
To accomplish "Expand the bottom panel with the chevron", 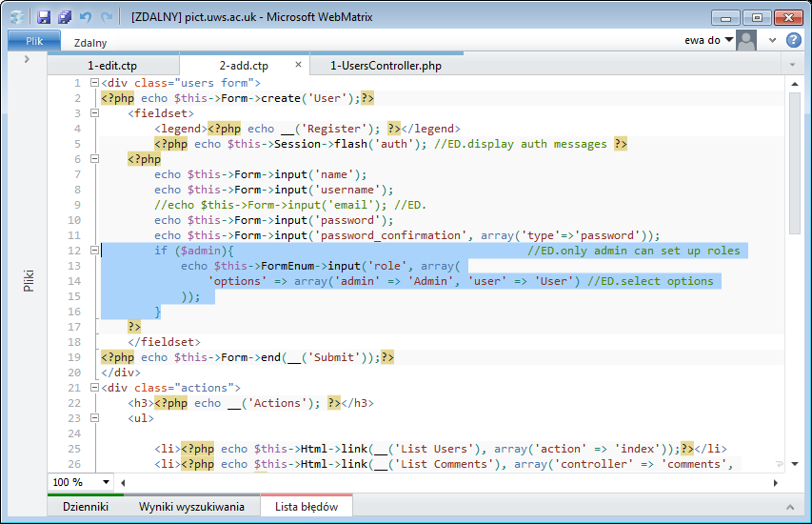I will click(x=790, y=507).
